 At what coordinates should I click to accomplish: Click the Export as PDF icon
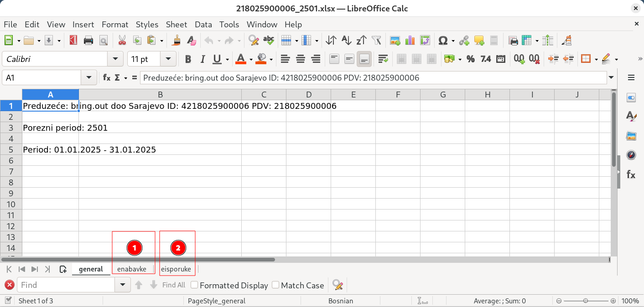[73, 41]
